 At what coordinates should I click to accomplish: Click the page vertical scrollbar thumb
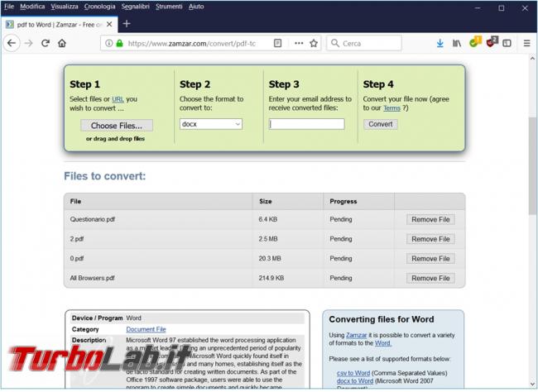coord(532,166)
